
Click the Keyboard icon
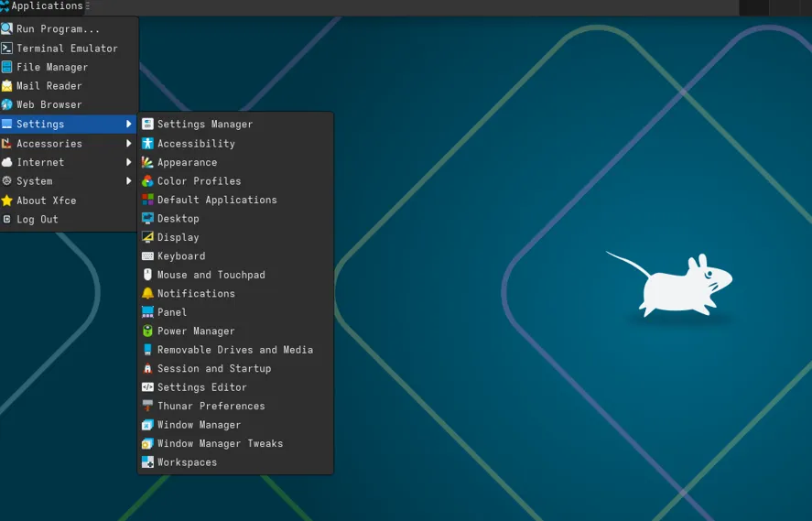(x=147, y=255)
